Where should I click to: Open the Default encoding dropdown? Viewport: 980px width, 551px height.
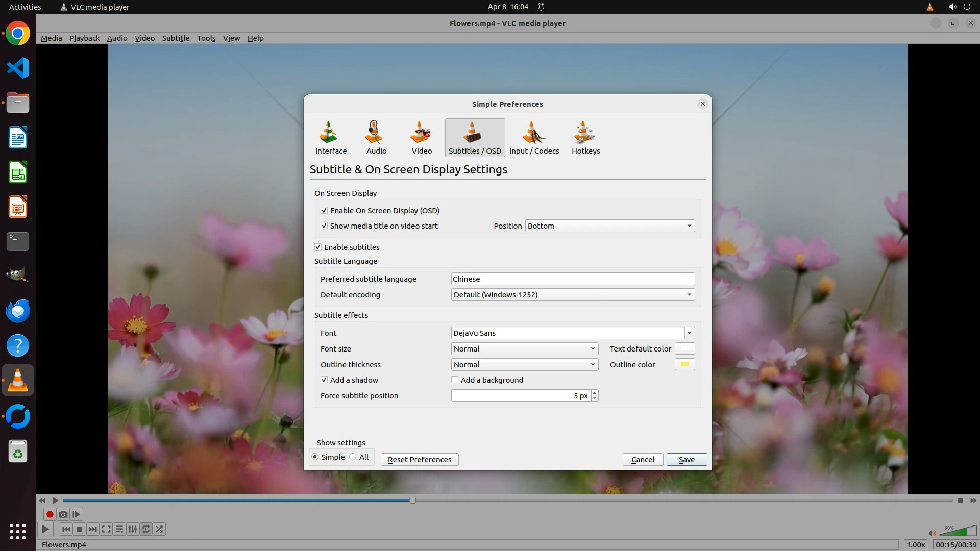[572, 295]
